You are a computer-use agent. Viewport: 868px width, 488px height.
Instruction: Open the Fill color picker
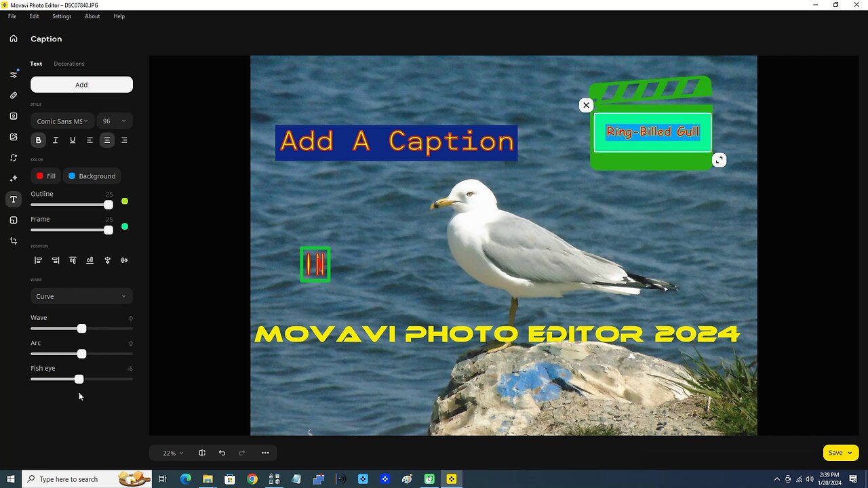[x=45, y=176]
